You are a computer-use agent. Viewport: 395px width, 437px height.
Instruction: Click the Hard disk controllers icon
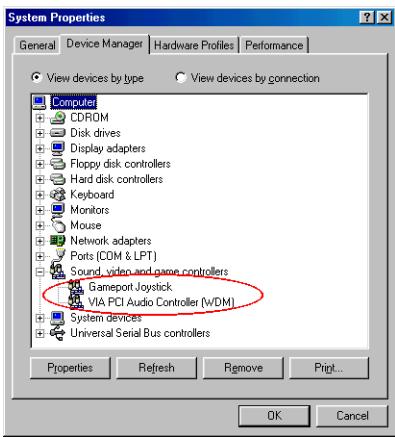pyautogui.click(x=57, y=179)
